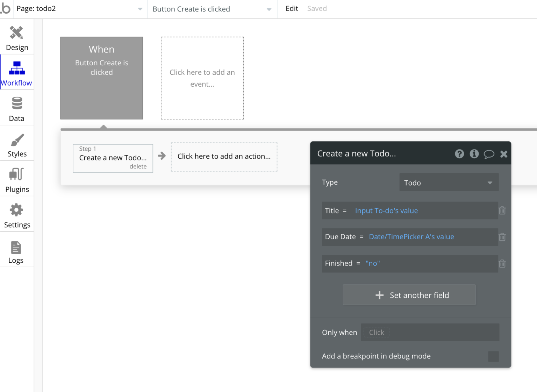The image size is (537, 392).
Task: Click delete link on Step 1
Action: click(x=138, y=167)
